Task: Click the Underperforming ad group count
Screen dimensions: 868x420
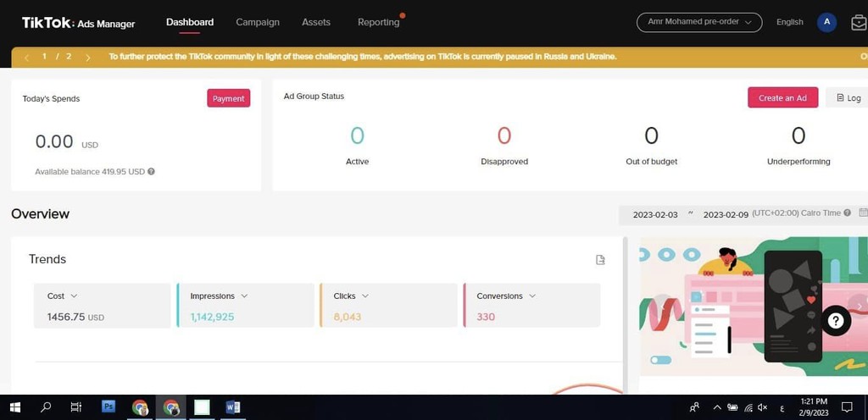Action: click(x=798, y=135)
